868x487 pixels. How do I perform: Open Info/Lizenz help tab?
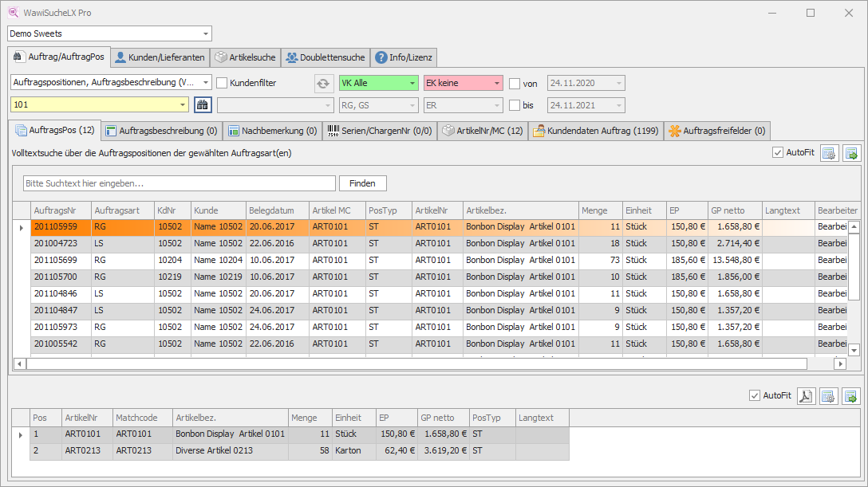click(404, 57)
